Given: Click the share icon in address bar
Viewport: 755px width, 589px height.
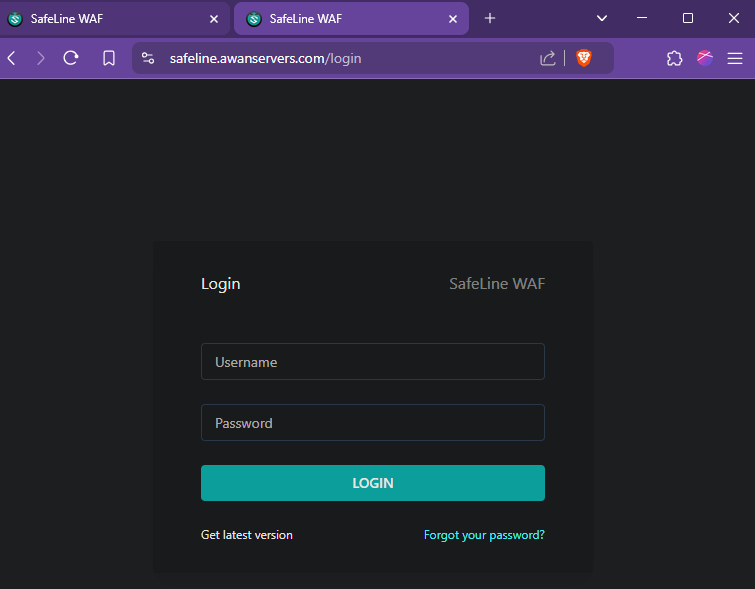Looking at the screenshot, I should click(547, 58).
